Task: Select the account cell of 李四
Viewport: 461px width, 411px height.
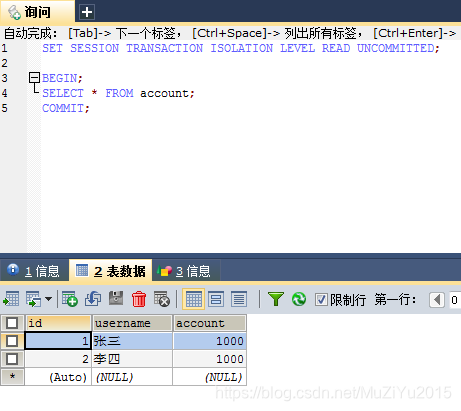Action: (210, 359)
